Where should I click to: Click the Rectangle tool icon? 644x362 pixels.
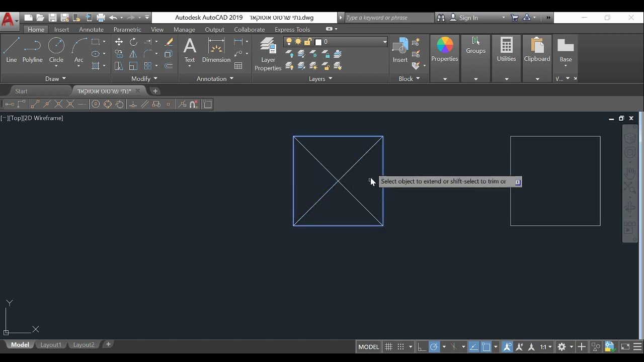[x=95, y=42]
